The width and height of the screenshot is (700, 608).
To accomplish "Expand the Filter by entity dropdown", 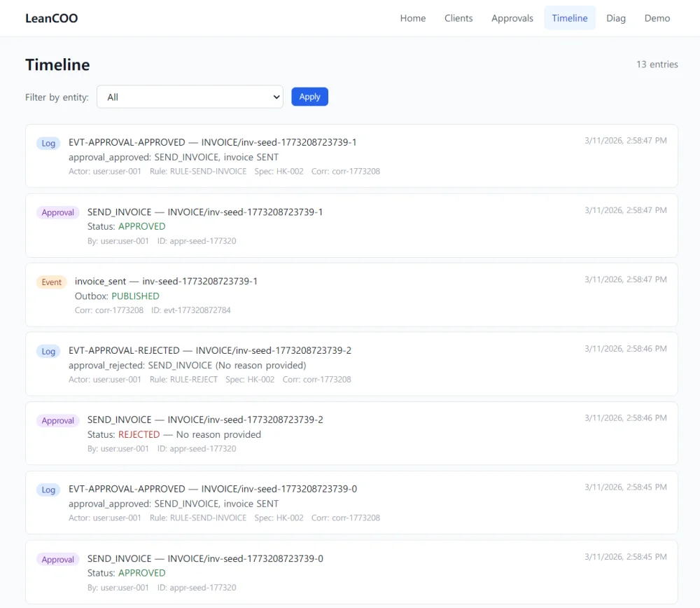I will [x=190, y=97].
